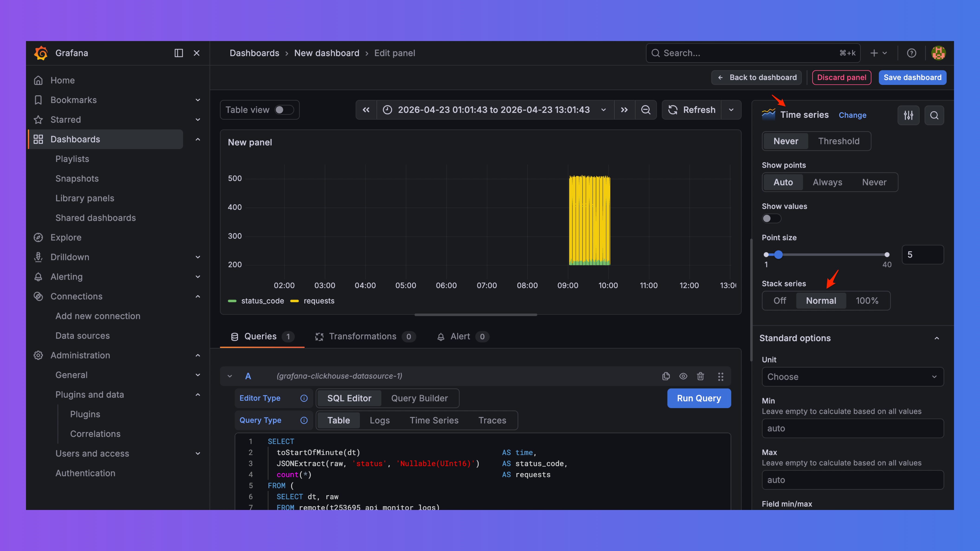
Task: Focus the top Search bar
Action: pyautogui.click(x=753, y=53)
